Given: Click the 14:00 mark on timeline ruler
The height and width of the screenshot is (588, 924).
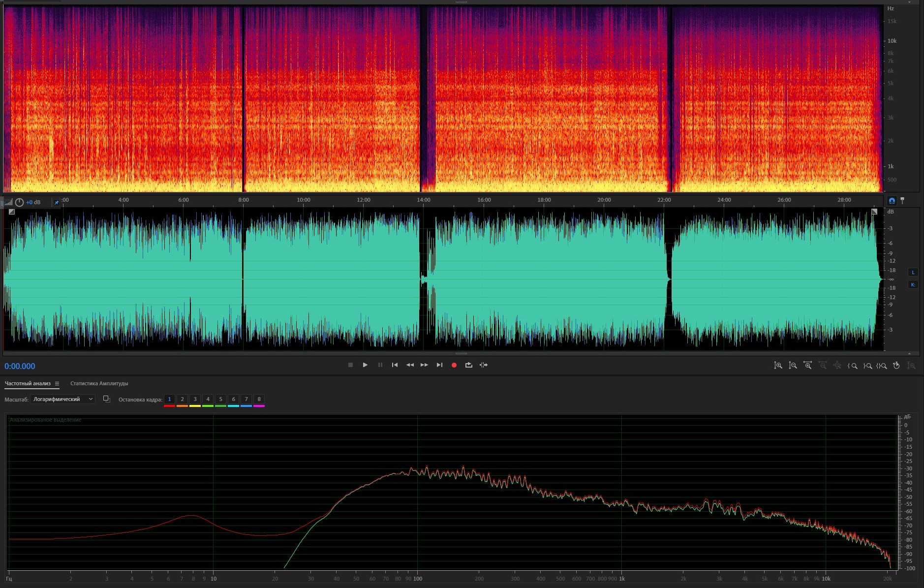Looking at the screenshot, I should coord(423,200).
